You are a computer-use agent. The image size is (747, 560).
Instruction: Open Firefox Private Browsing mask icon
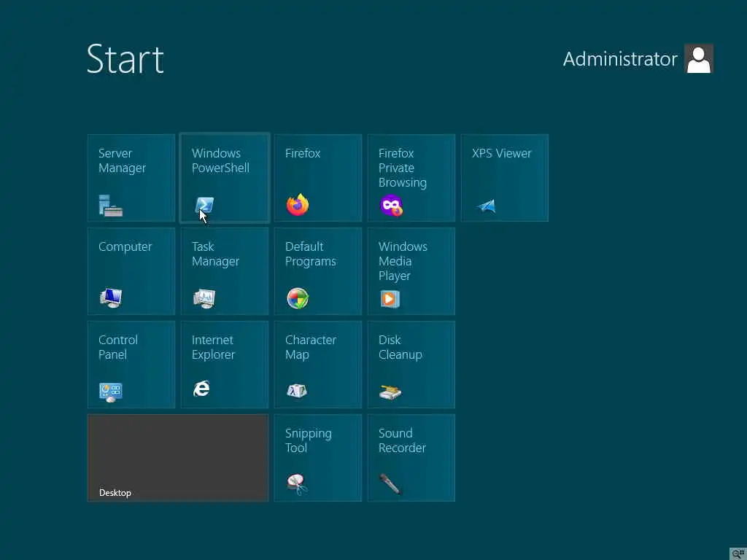[x=391, y=206]
